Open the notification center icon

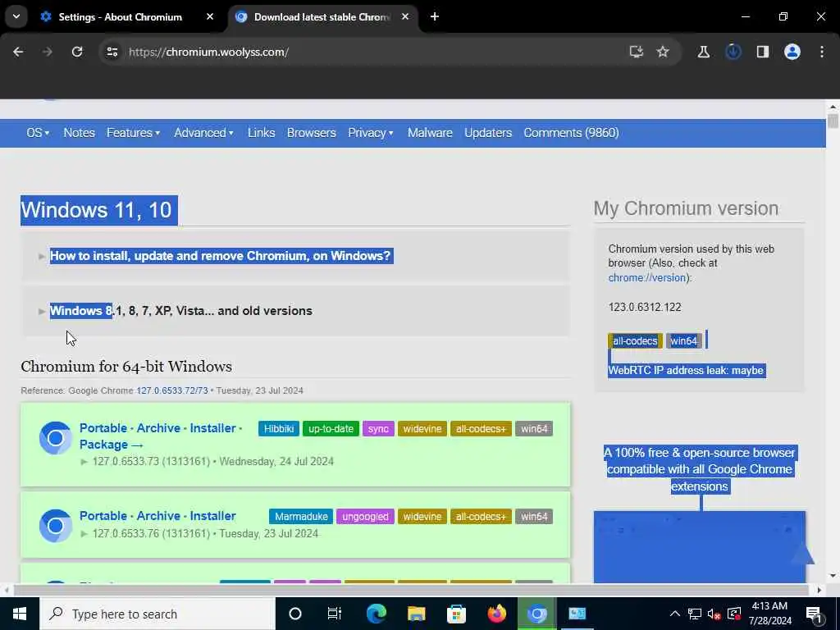pos(815,615)
